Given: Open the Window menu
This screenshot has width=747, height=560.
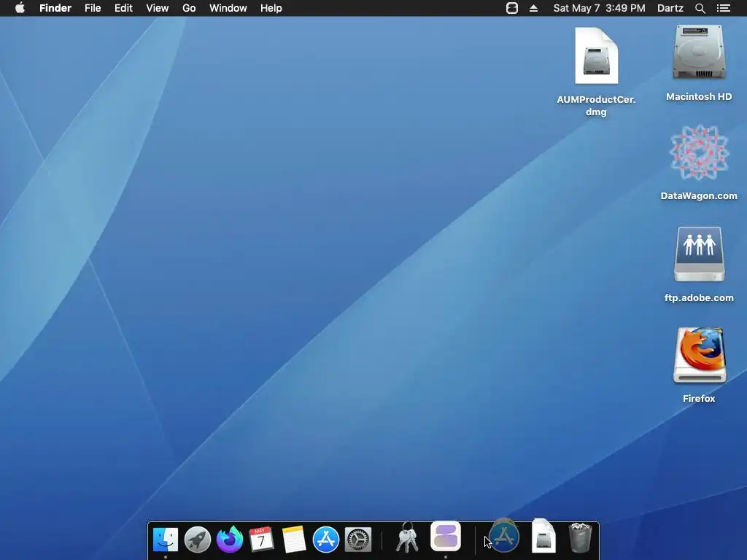Looking at the screenshot, I should (x=228, y=8).
